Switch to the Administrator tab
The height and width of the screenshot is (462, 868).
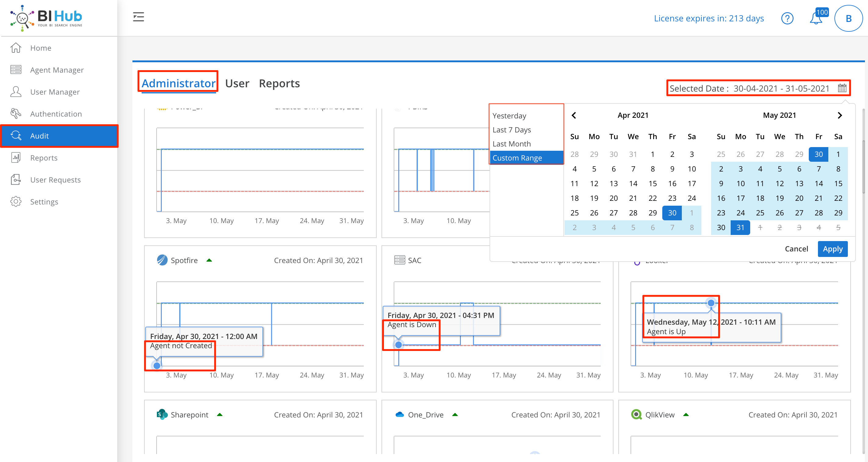(x=178, y=83)
